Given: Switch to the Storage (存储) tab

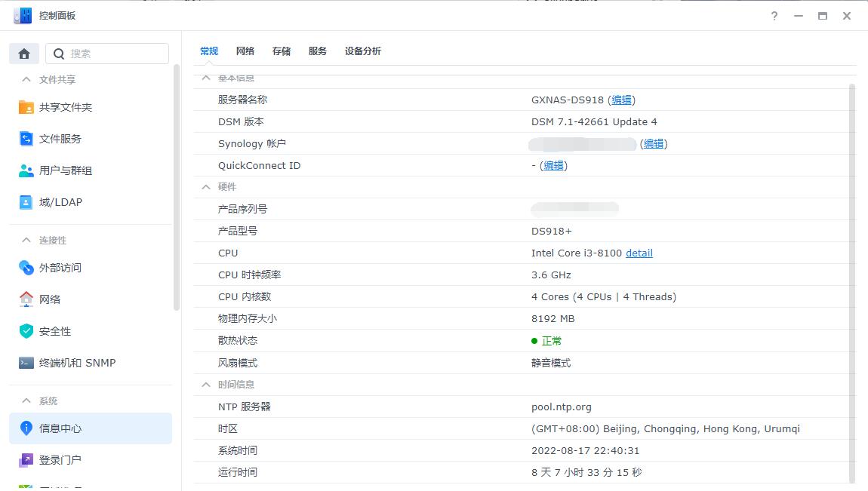Looking at the screenshot, I should tap(282, 51).
